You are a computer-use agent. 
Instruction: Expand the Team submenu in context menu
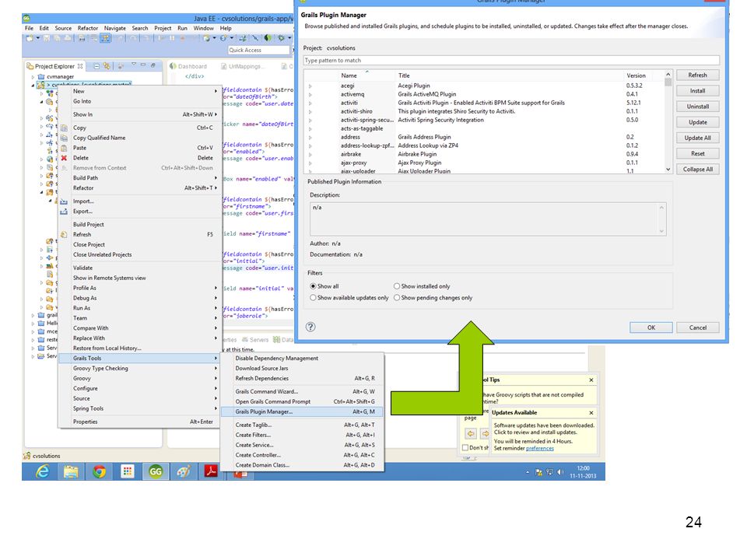(216, 318)
